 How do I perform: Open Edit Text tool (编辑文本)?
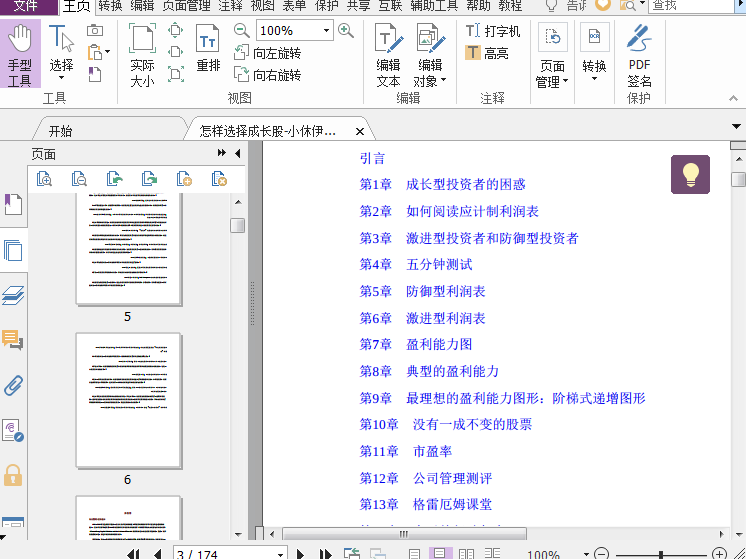[x=388, y=55]
